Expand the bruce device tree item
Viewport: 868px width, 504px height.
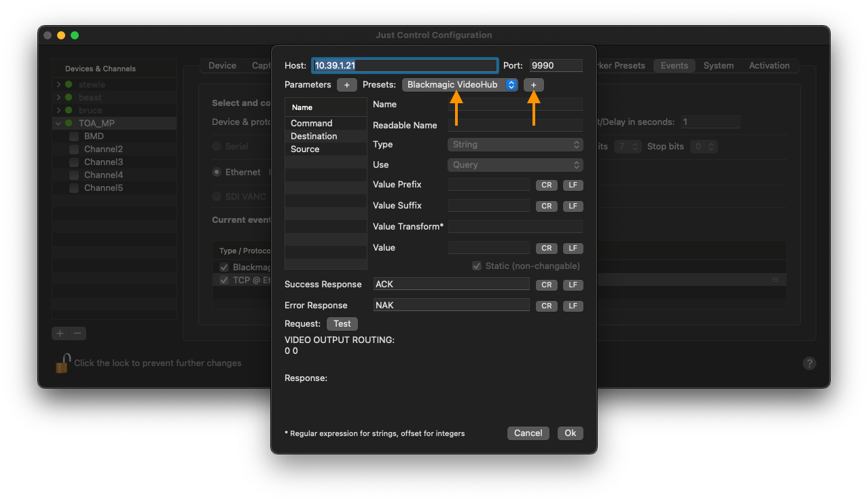tap(58, 111)
